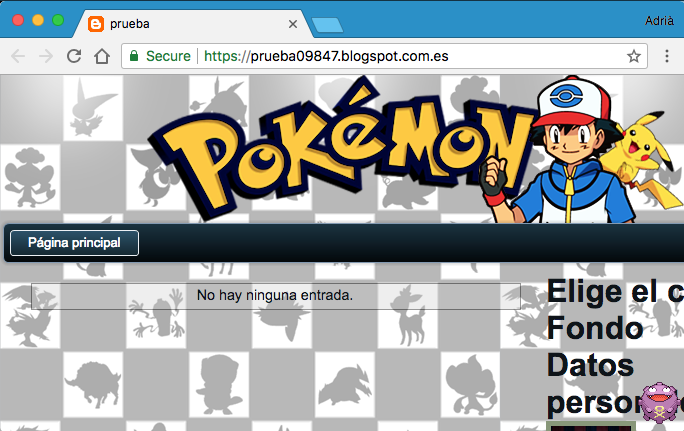The image size is (684, 431).
Task: Open the Chrome three-dot menu
Action: pyautogui.click(x=667, y=56)
